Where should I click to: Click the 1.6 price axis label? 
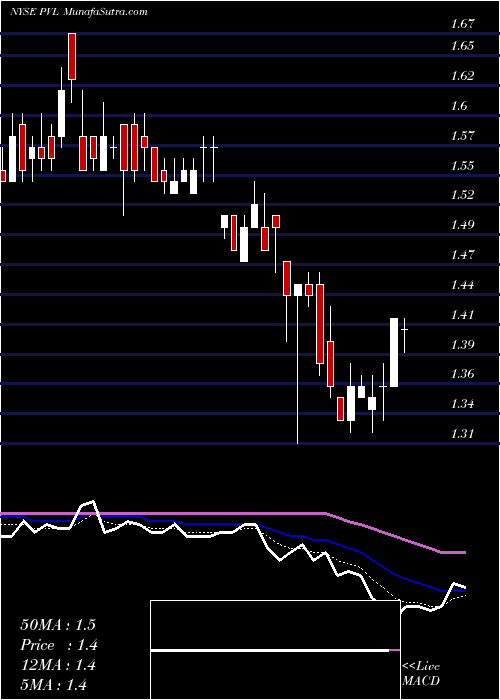point(460,105)
